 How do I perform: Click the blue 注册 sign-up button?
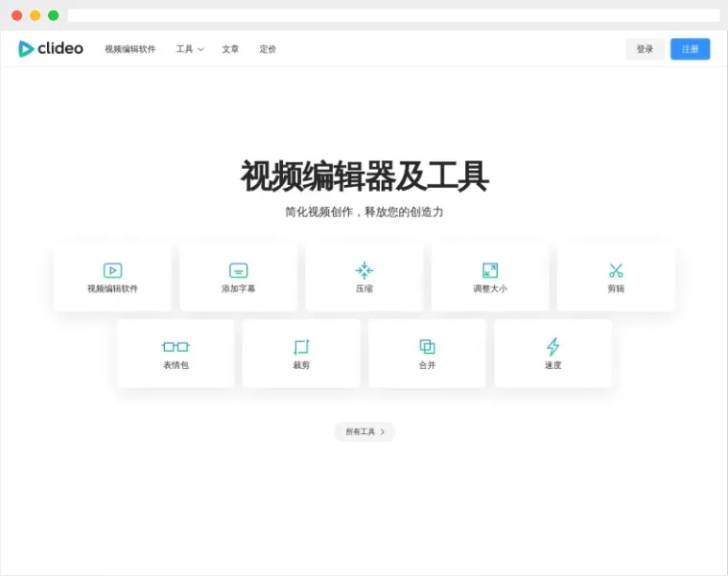click(x=690, y=49)
